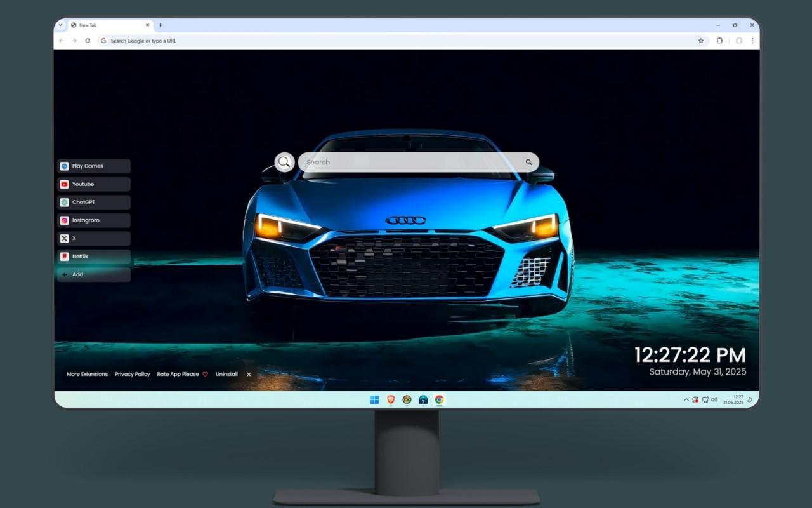Click the round magnifier search engine icon
Screen dimensions: 812x508
pyautogui.click(x=284, y=162)
